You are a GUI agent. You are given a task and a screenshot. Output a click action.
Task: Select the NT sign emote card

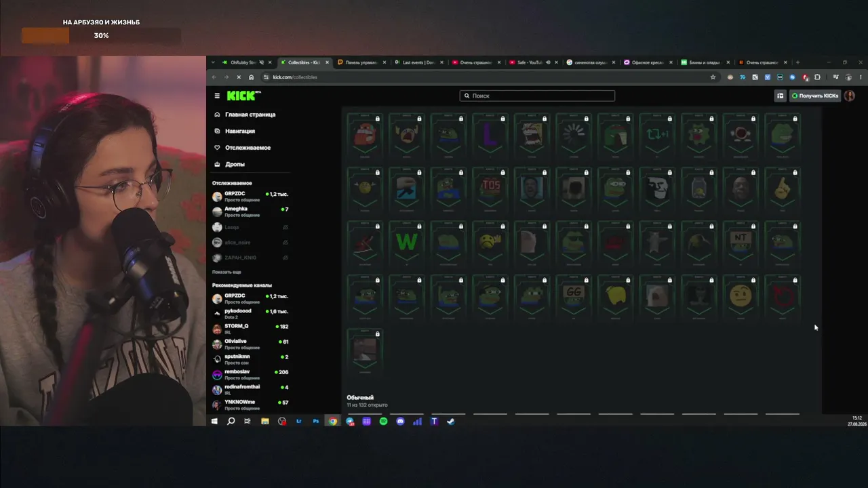741,244
